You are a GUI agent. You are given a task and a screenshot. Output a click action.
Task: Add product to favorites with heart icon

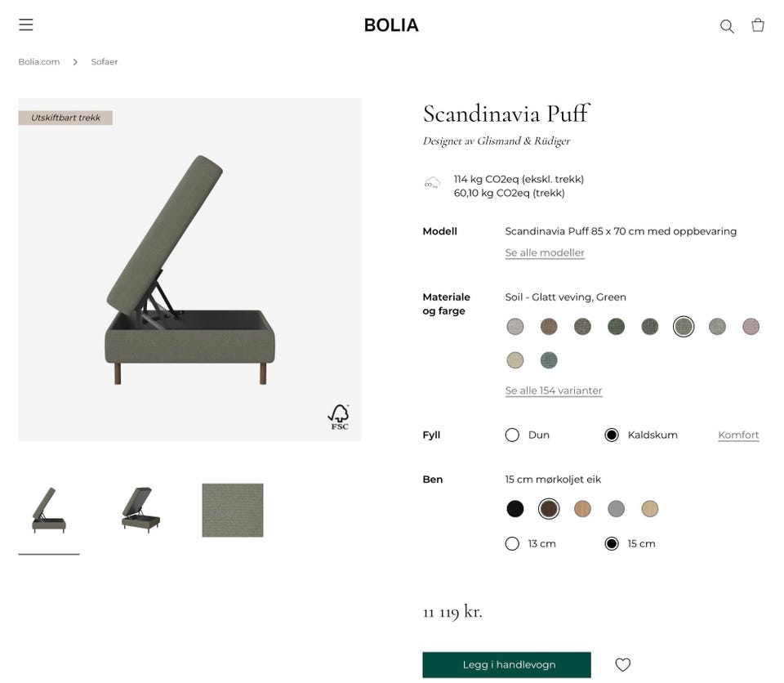[622, 665]
